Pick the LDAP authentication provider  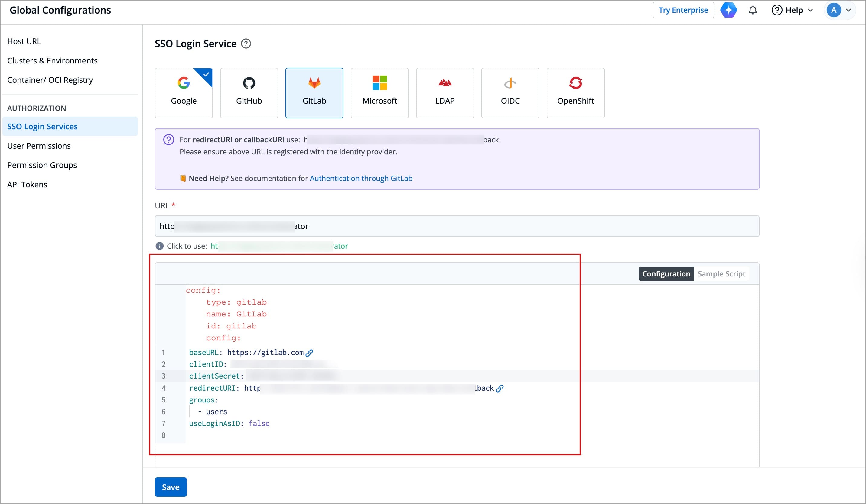[x=445, y=93]
